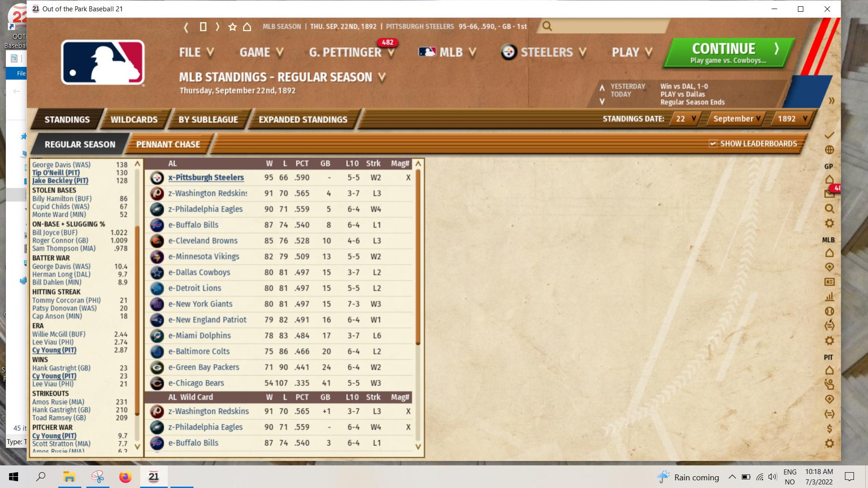The height and width of the screenshot is (488, 868).
Task: Open the x-Pittsburgh Steelers team link
Action: pyautogui.click(x=206, y=178)
